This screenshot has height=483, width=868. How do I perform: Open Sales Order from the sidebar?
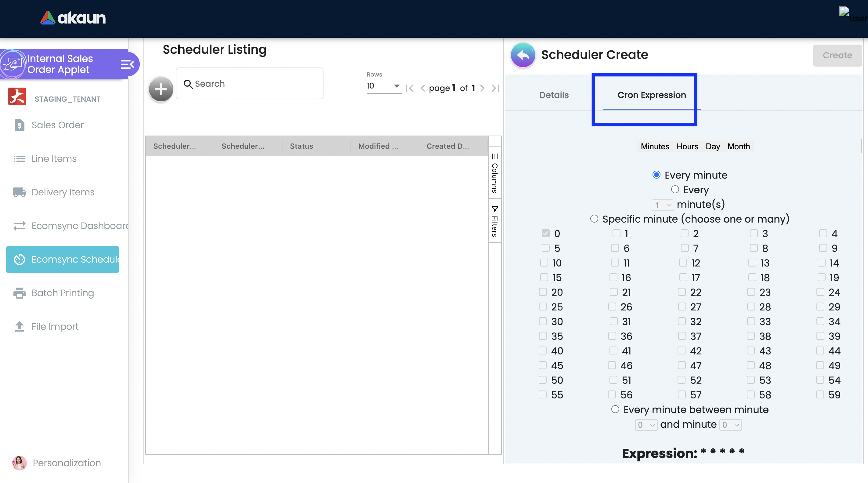(x=57, y=125)
